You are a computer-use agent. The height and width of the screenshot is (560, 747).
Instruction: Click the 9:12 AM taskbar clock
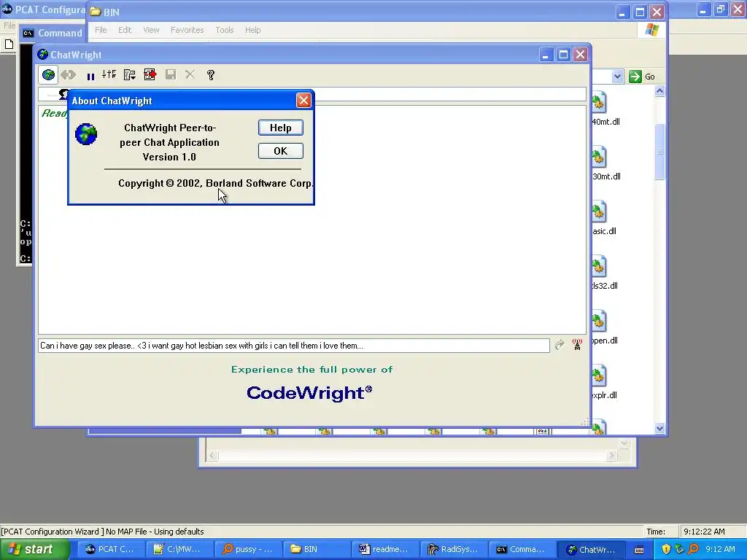coord(720,550)
